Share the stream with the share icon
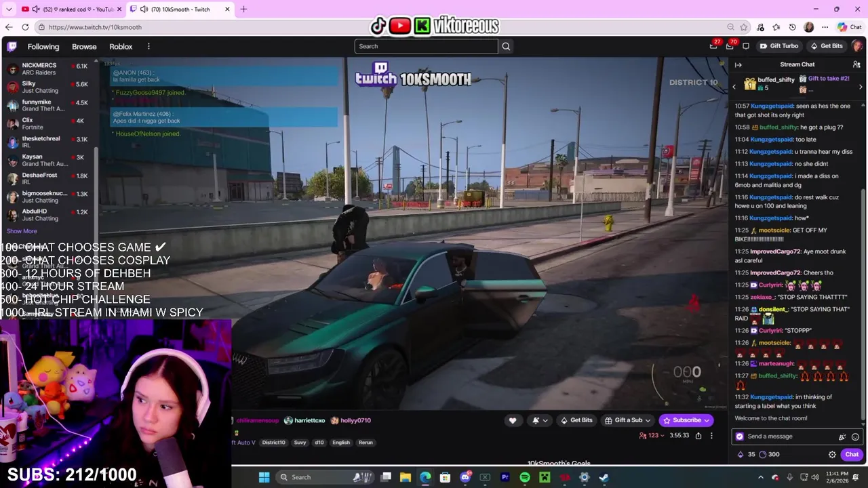This screenshot has height=488, width=868. click(x=698, y=436)
